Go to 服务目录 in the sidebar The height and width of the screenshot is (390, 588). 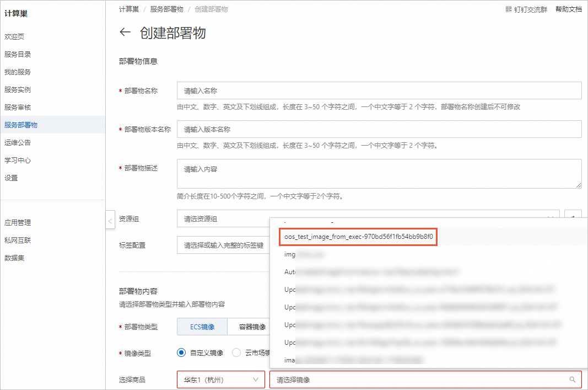click(x=18, y=54)
